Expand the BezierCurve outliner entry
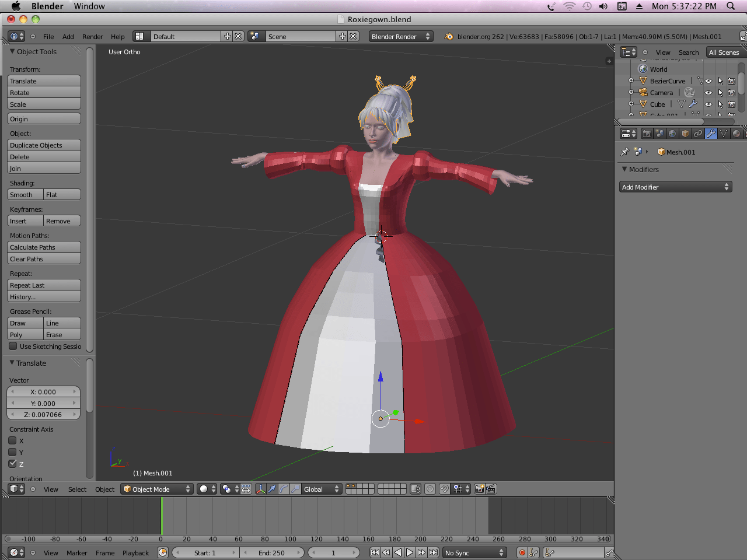Image resolution: width=747 pixels, height=560 pixels. click(631, 80)
